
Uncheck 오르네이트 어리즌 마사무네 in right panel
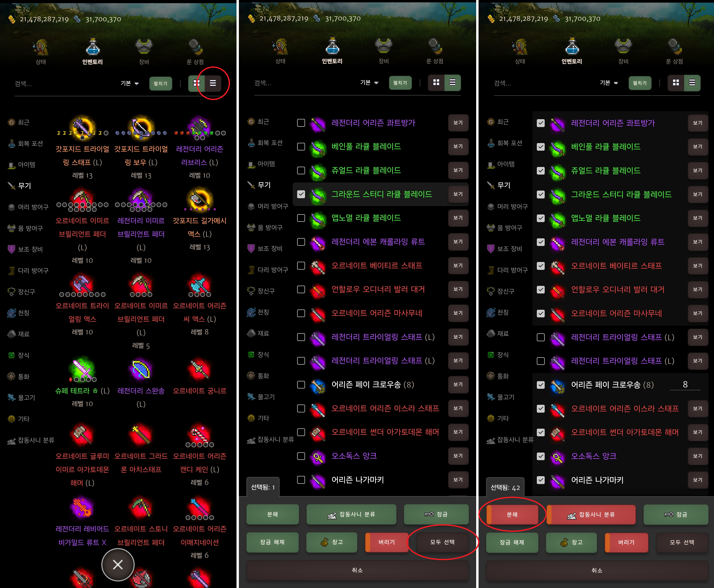click(x=541, y=313)
